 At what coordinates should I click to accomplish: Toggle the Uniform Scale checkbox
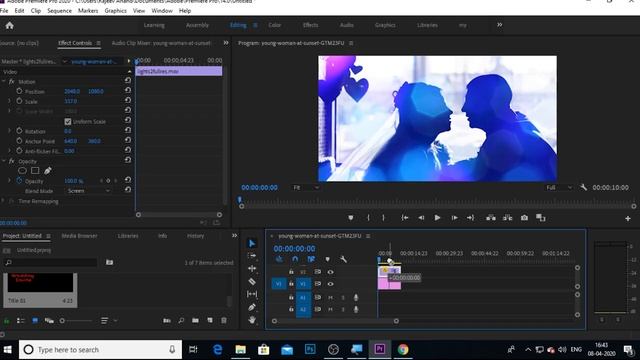tap(68, 122)
